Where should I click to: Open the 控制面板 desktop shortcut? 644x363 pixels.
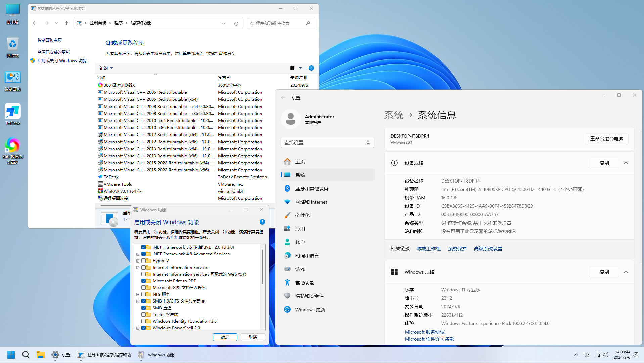13,81
